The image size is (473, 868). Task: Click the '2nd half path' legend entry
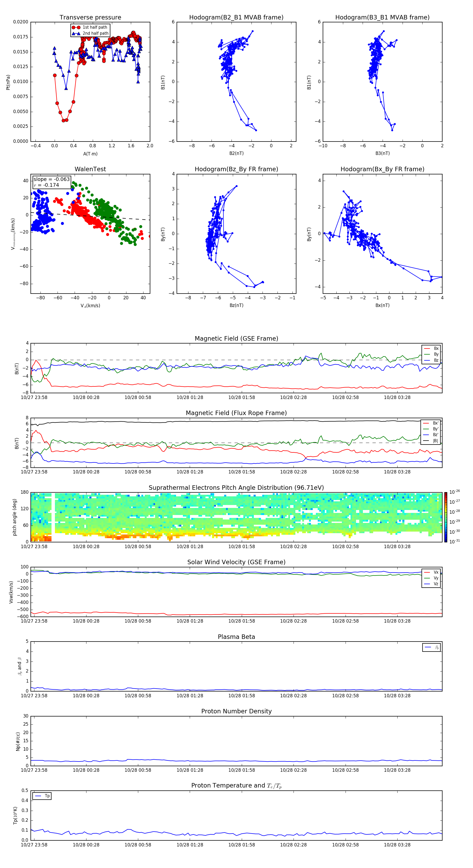pyautogui.click(x=90, y=33)
